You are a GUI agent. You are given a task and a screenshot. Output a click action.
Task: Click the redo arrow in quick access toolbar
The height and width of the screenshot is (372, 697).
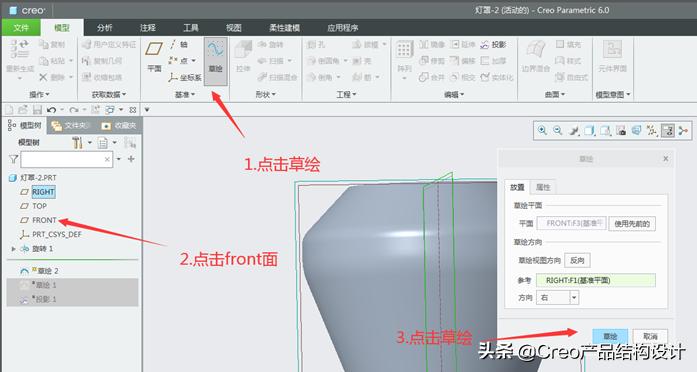pyautogui.click(x=74, y=109)
